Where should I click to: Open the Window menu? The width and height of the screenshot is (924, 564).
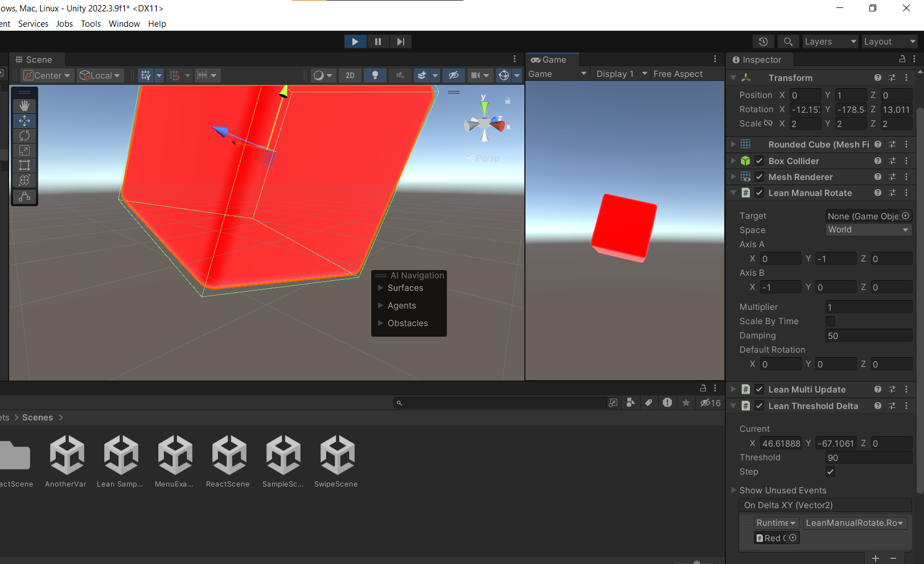124,23
